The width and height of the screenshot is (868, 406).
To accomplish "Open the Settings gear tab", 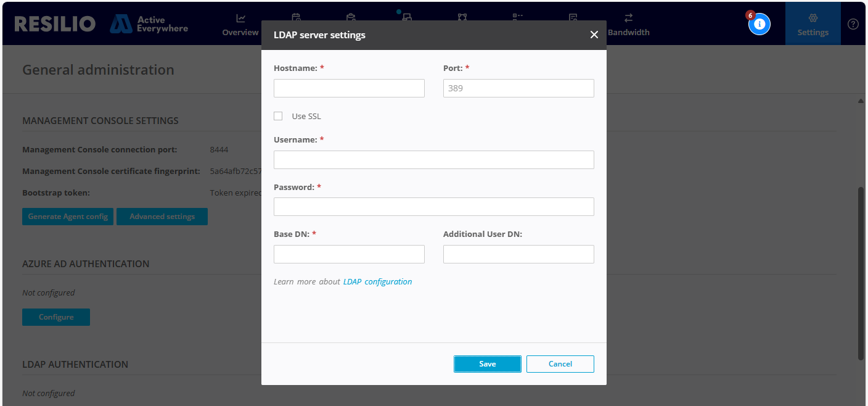I will point(813,25).
